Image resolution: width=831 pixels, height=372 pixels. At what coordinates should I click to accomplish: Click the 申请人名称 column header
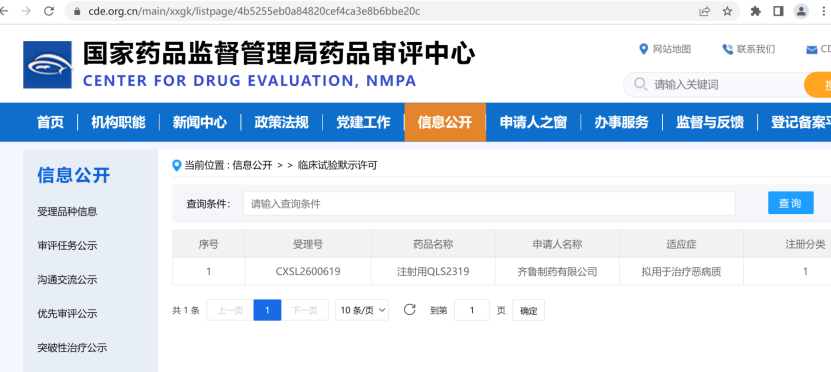558,244
